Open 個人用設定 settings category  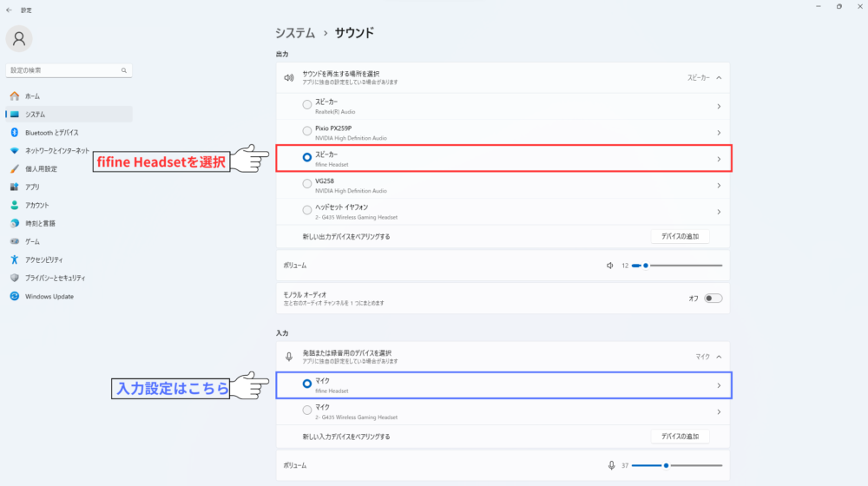point(69,169)
